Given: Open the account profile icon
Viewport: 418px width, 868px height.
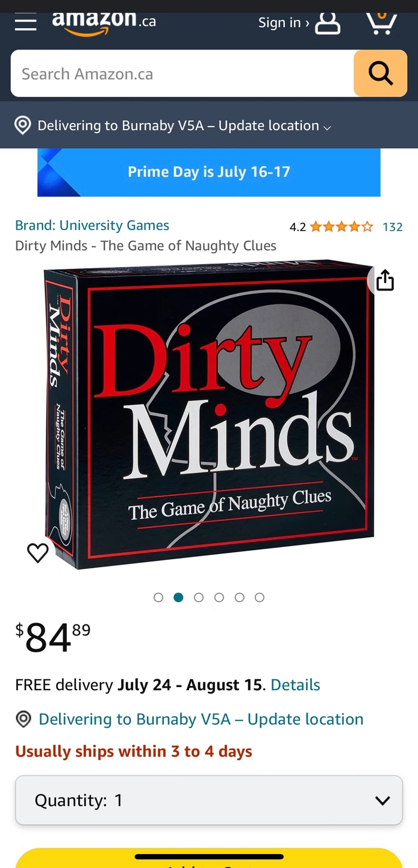Looking at the screenshot, I should (328, 23).
